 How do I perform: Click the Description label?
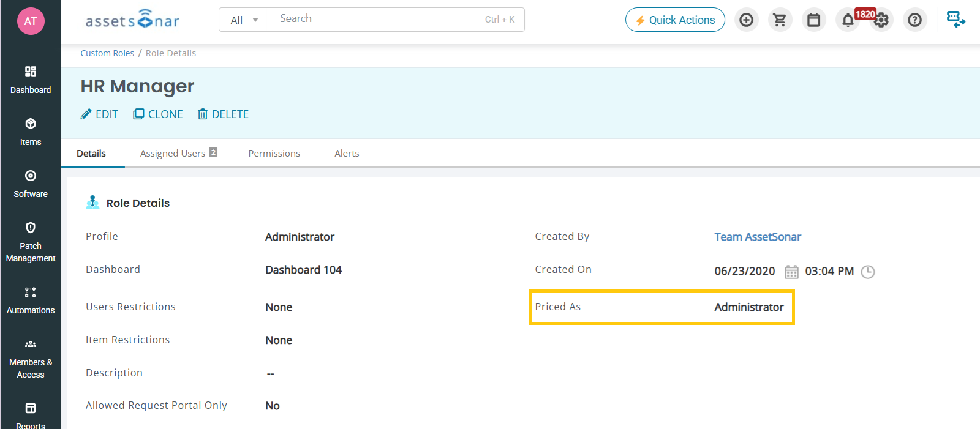tap(114, 373)
